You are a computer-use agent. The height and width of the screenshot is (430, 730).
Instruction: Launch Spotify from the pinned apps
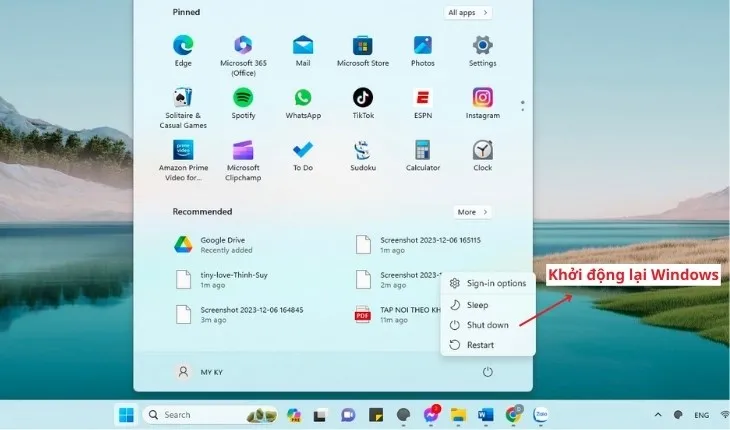[243, 99]
